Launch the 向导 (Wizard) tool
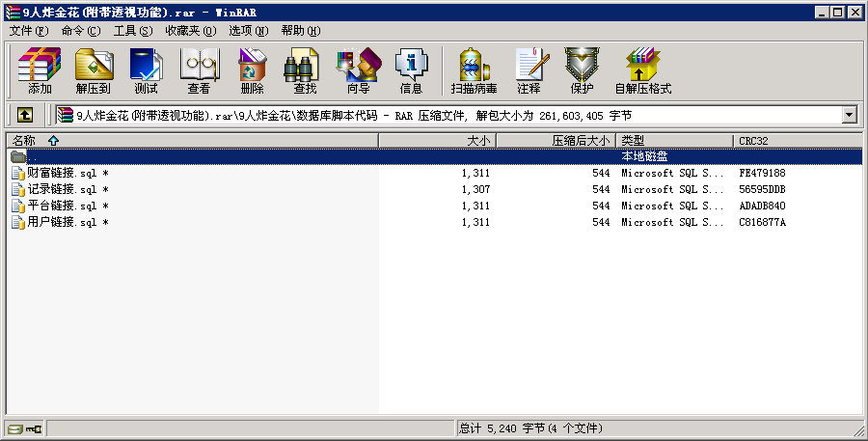 (358, 69)
